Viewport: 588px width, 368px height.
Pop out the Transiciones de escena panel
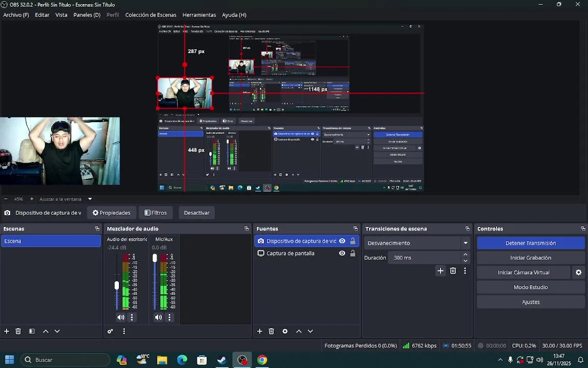467,228
